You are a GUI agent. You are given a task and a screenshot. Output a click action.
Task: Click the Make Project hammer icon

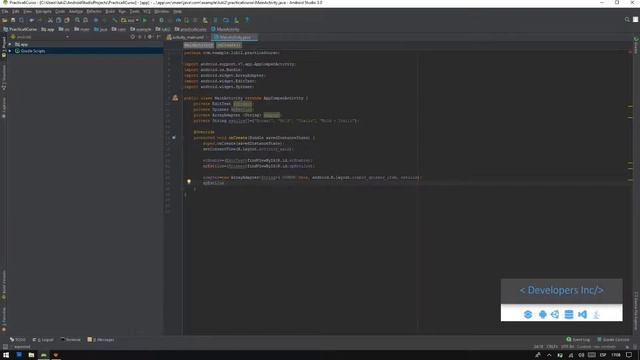coord(115,20)
